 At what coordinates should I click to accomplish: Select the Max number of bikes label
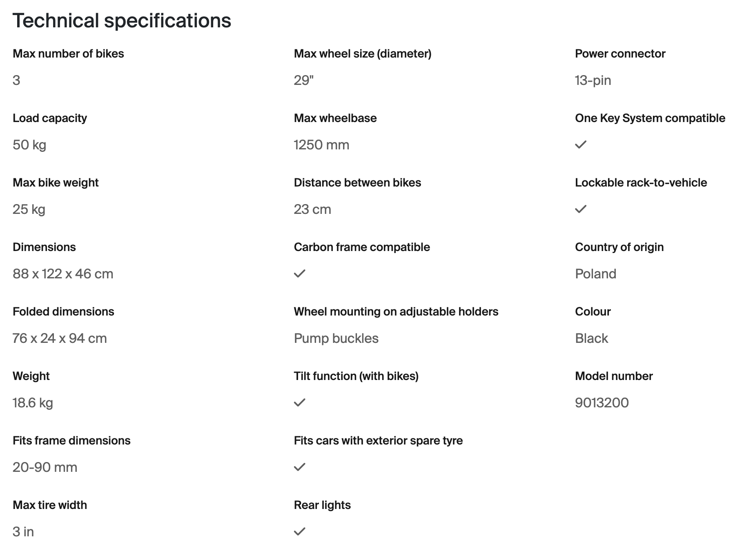[68, 53]
